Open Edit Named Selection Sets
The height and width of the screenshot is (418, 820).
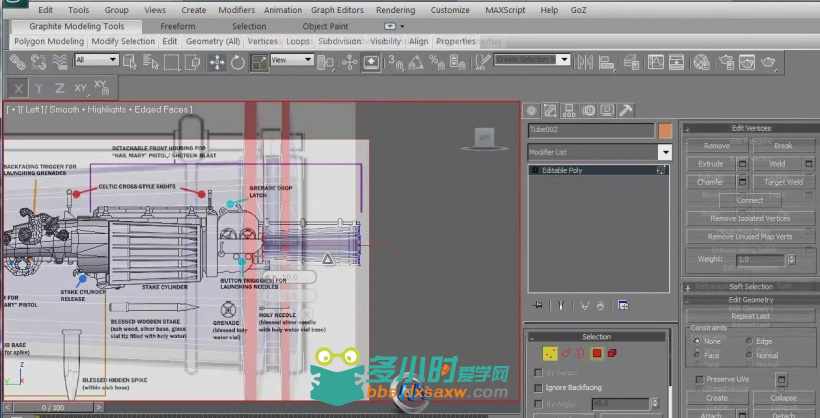pos(482,62)
